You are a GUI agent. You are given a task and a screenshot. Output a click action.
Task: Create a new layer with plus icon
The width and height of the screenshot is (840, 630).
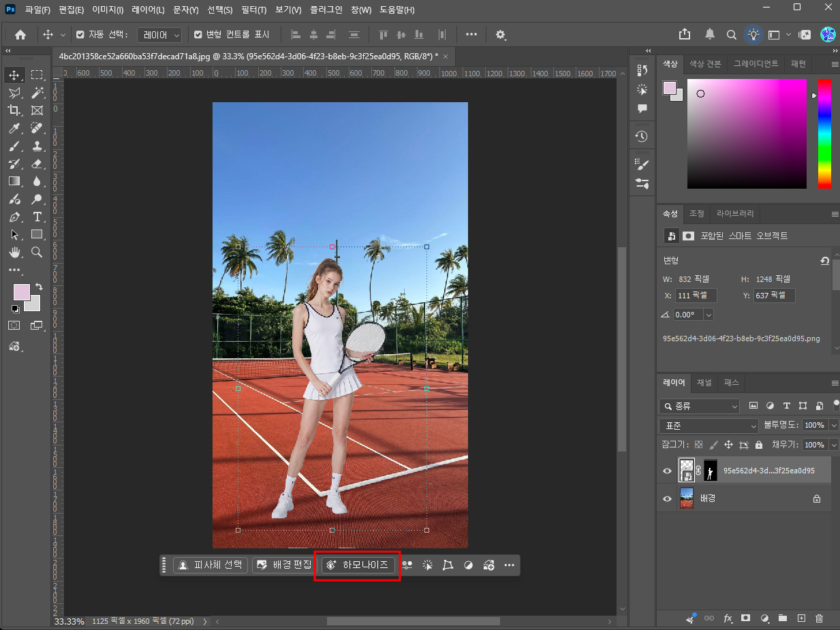coord(801,618)
